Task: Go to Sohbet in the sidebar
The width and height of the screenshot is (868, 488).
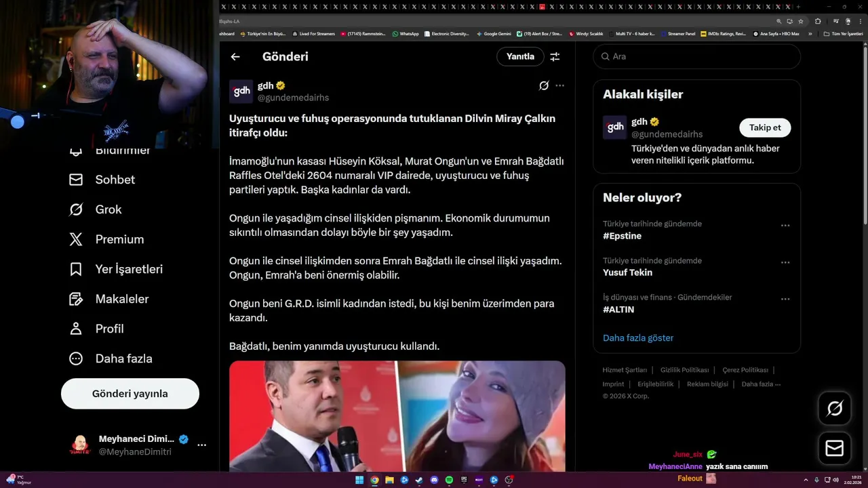Action: point(102,180)
